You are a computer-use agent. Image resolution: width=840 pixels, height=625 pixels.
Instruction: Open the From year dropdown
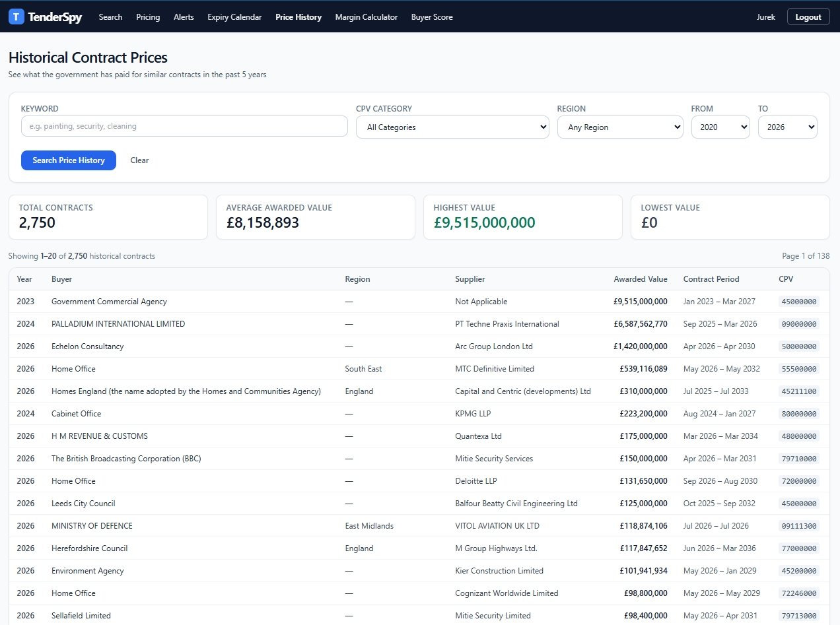[720, 127]
